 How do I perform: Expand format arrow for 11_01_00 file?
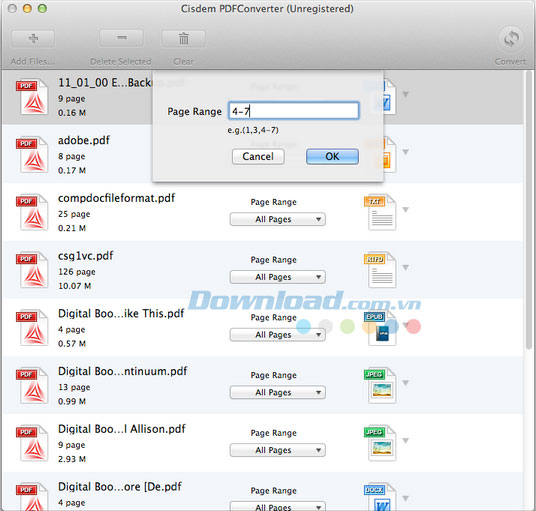point(405,94)
